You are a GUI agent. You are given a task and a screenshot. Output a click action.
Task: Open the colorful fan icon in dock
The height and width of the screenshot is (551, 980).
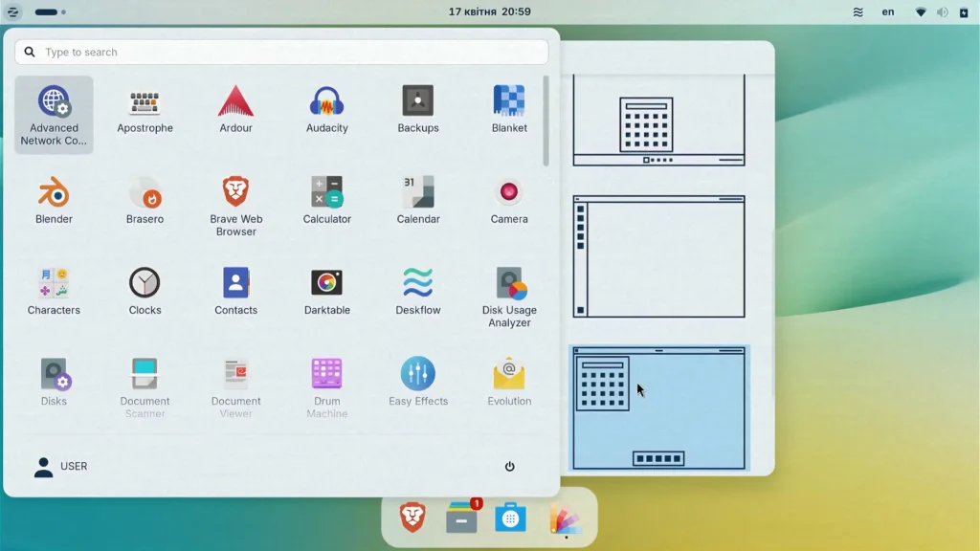[x=565, y=519]
